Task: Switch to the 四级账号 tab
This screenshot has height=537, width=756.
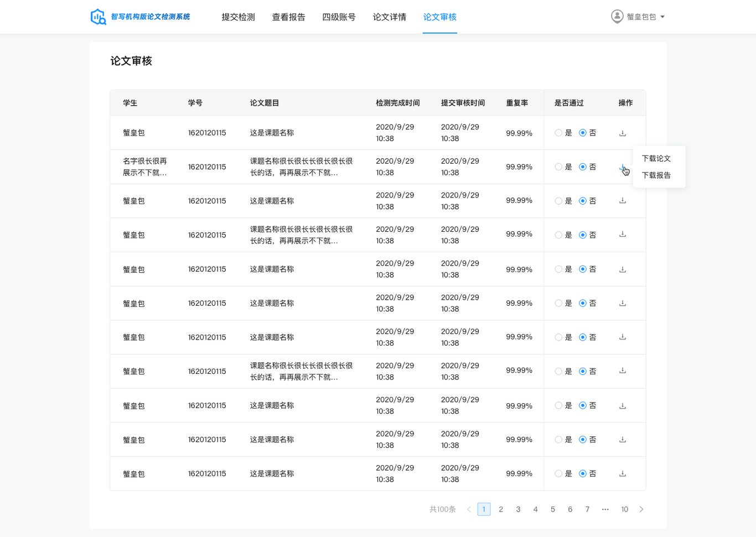Action: [339, 17]
